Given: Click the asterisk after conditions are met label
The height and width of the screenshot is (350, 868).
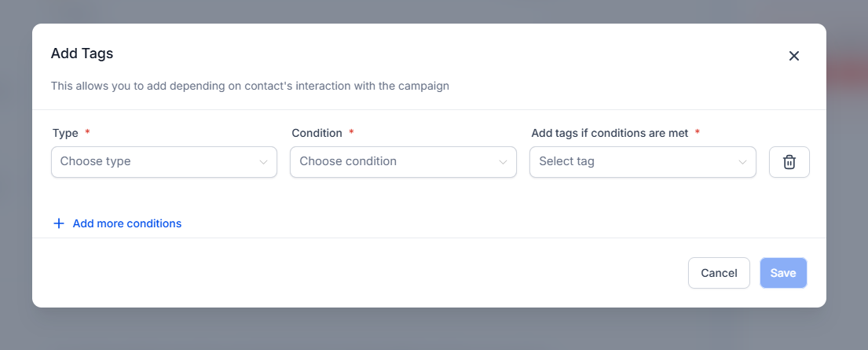Looking at the screenshot, I should coord(698,133).
